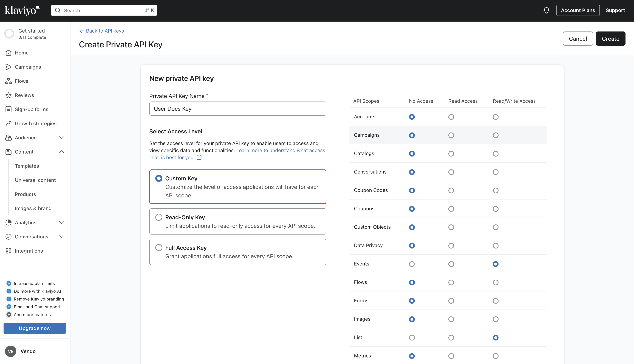The image size is (634, 364).
Task: Set Images to Read/Write Access
Action: point(496,319)
